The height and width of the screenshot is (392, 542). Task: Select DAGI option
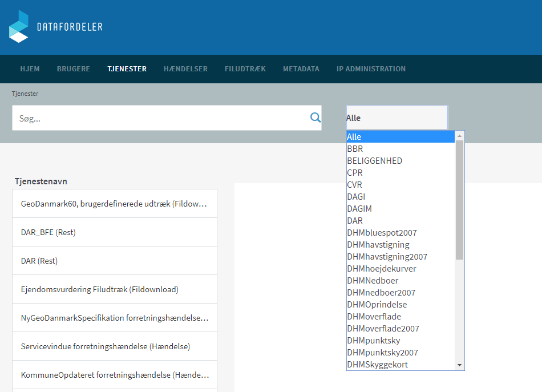tap(401, 197)
